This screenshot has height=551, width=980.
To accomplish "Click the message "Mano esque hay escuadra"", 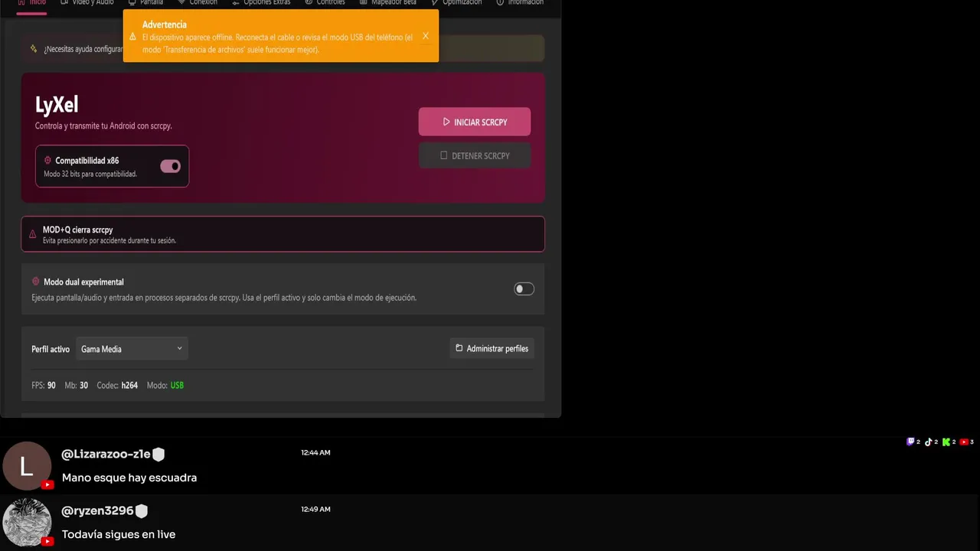I will coord(129,478).
